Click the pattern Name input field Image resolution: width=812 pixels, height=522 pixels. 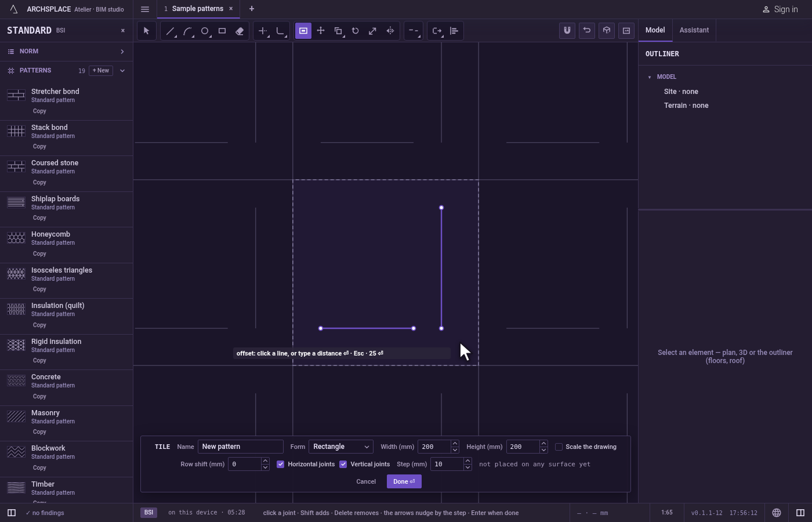click(x=241, y=447)
